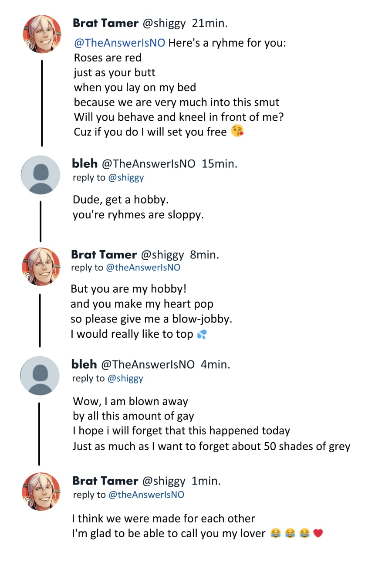Open the @TheAnswerIsNO mention in the first tweet
This screenshot has width=392, height=563.
[119, 43]
